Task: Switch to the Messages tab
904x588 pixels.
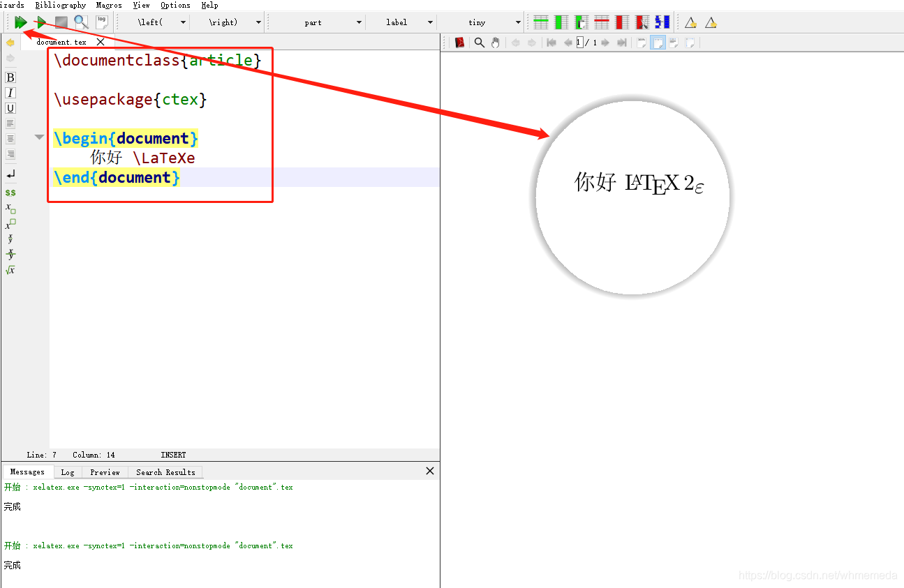Action: (x=28, y=472)
